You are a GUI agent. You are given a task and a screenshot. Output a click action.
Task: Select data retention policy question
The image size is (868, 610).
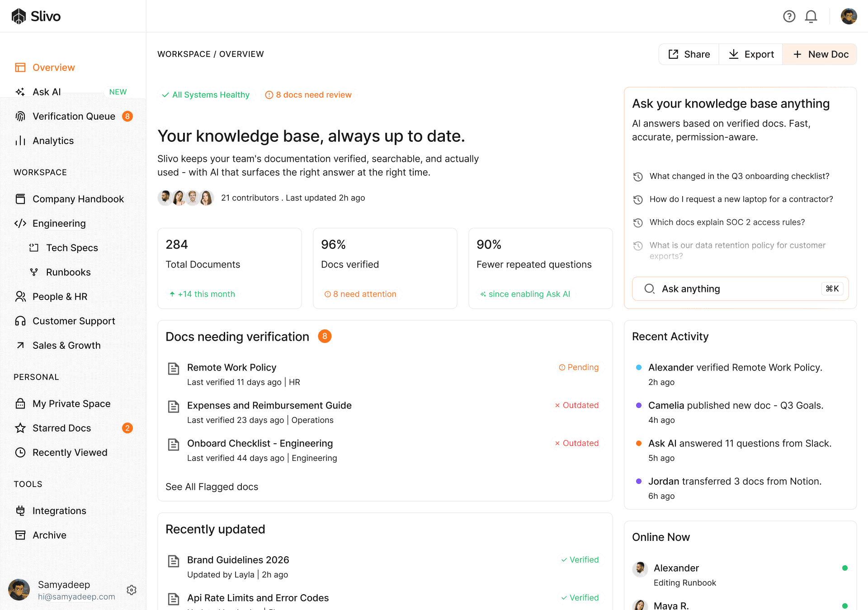click(x=738, y=251)
